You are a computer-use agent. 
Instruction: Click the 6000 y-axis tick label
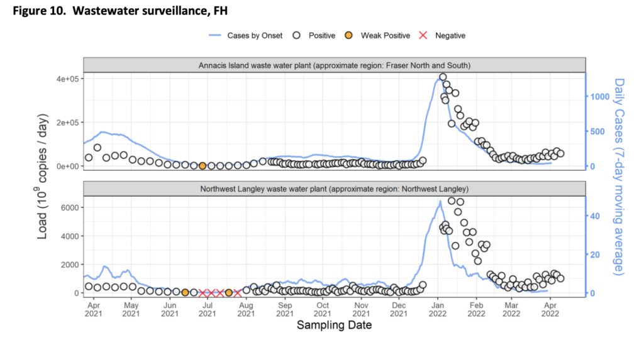pyautogui.click(x=68, y=207)
